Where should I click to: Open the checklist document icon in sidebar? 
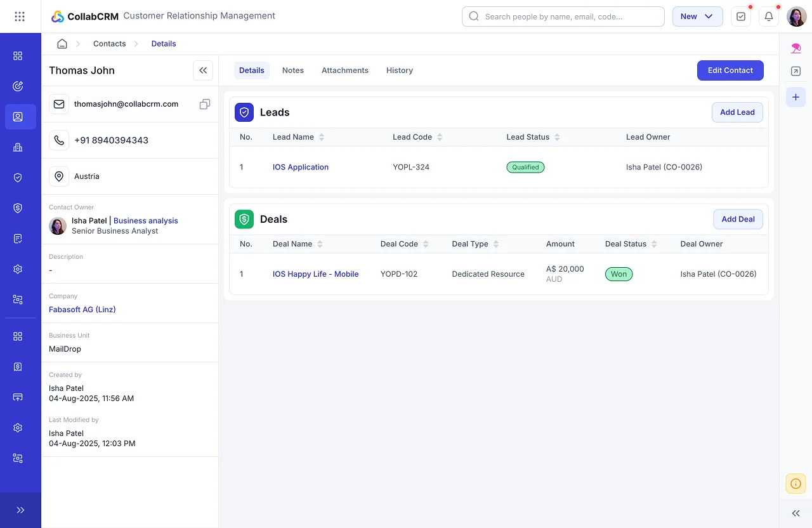(x=18, y=239)
